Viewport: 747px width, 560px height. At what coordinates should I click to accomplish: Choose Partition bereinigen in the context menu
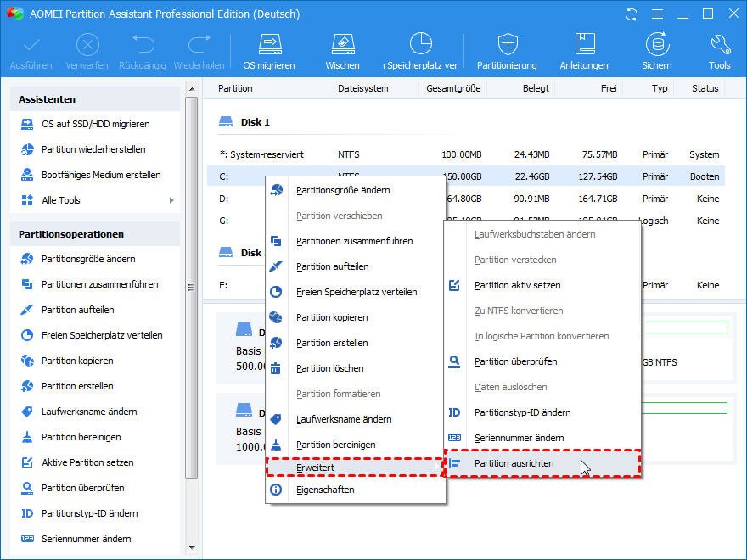click(356, 445)
